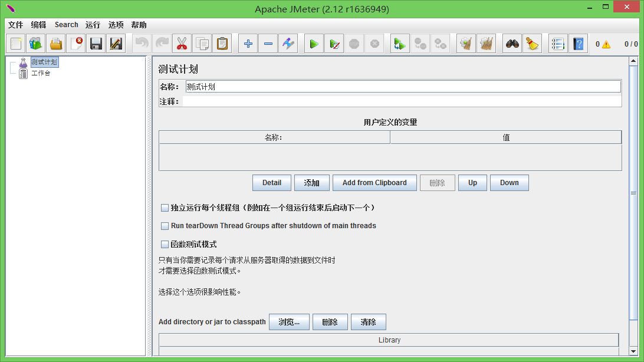Click the 名称 text field
Image resolution: width=644 pixels, height=362 pixels.
pos(403,87)
